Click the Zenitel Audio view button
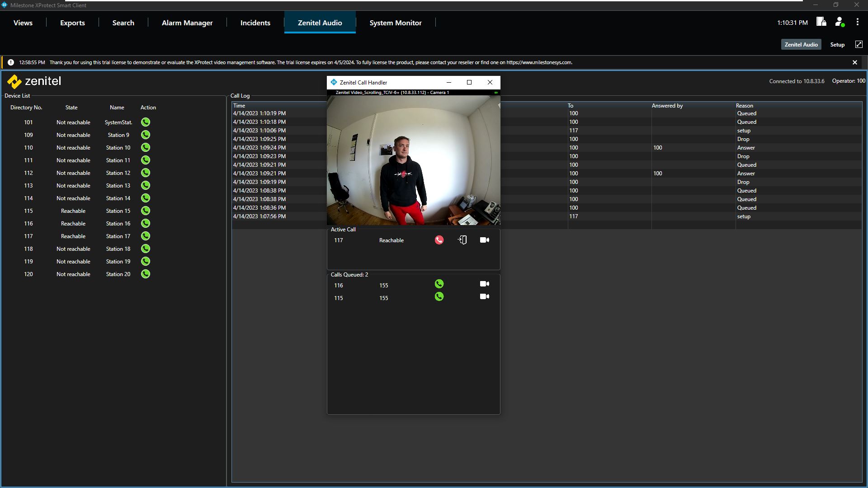868x488 pixels. pyautogui.click(x=801, y=44)
